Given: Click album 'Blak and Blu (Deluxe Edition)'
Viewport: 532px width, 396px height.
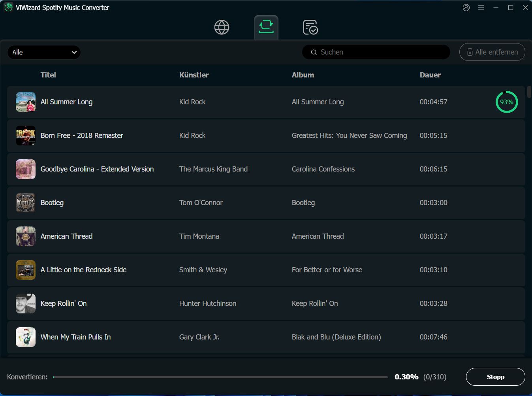Looking at the screenshot, I should pos(336,337).
